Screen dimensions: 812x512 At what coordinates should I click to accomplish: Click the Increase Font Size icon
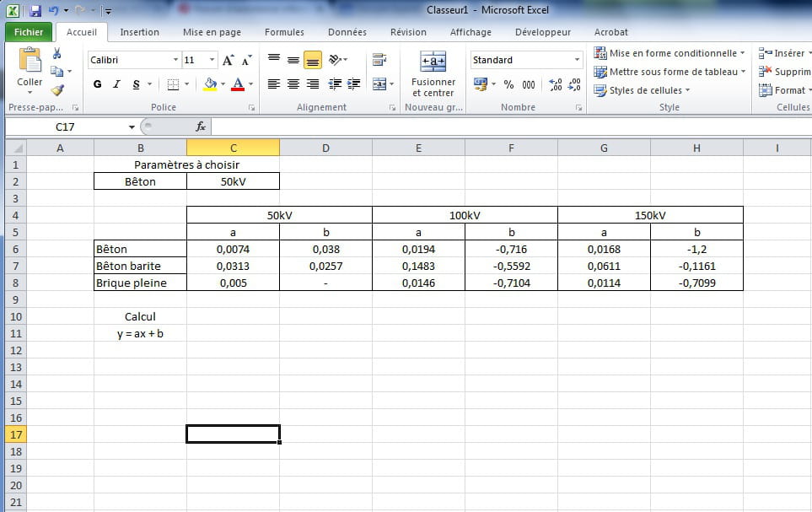(x=229, y=60)
